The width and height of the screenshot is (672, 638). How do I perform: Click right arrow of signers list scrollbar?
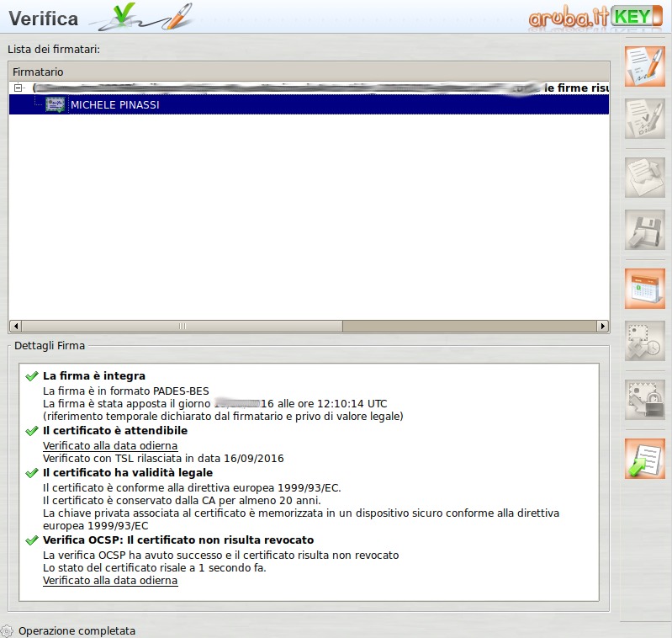(602, 326)
